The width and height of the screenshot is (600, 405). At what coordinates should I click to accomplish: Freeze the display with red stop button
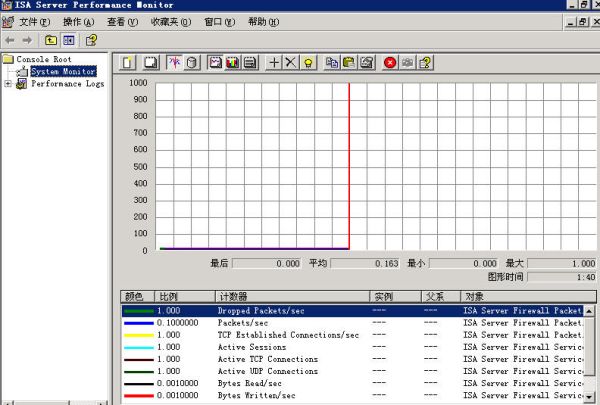390,62
